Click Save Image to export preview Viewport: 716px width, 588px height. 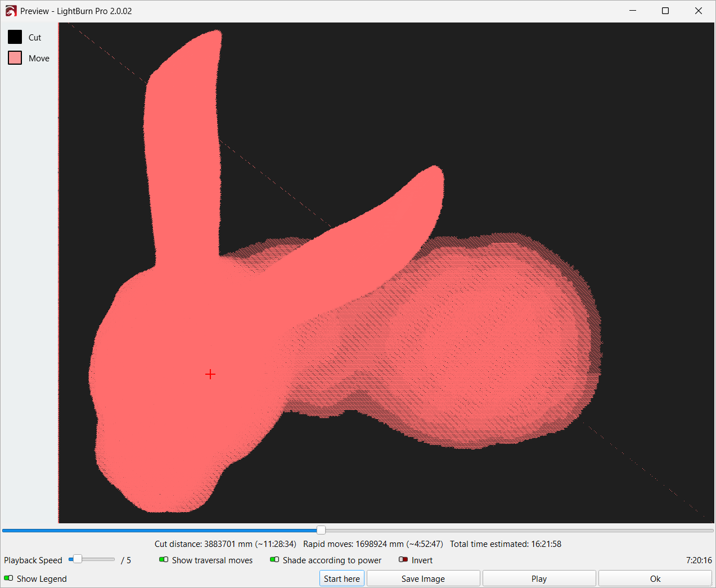(x=423, y=578)
